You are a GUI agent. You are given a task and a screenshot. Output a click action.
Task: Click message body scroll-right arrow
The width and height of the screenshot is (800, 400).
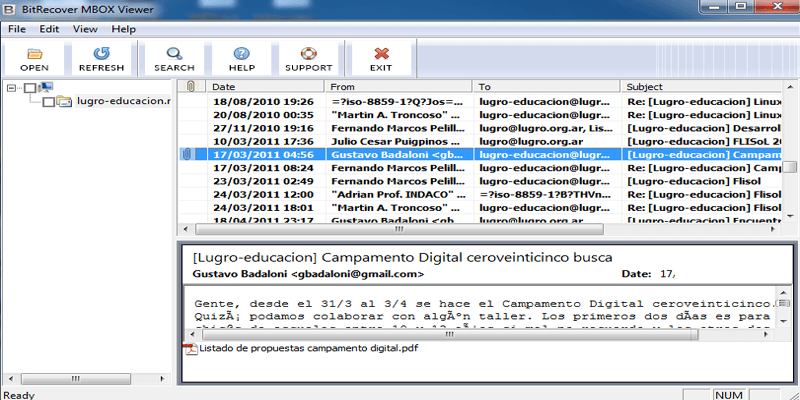pyautogui.click(x=767, y=334)
